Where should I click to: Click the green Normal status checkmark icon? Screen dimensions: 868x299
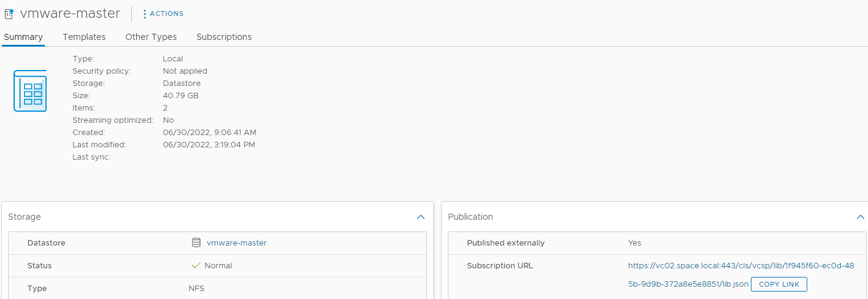(196, 266)
